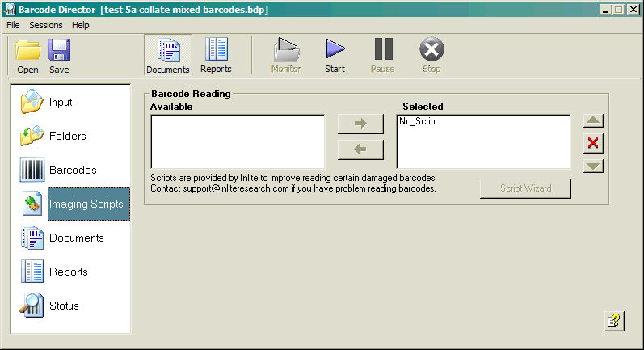Image resolution: width=644 pixels, height=350 pixels.
Task: Close the Barcode Director window
Action: coord(633,10)
